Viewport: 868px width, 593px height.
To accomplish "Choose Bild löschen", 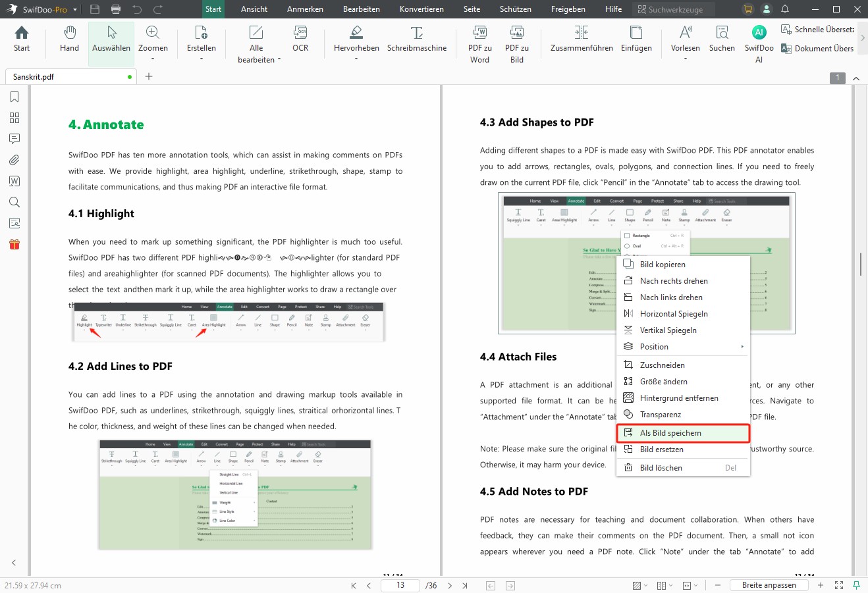I will point(683,467).
